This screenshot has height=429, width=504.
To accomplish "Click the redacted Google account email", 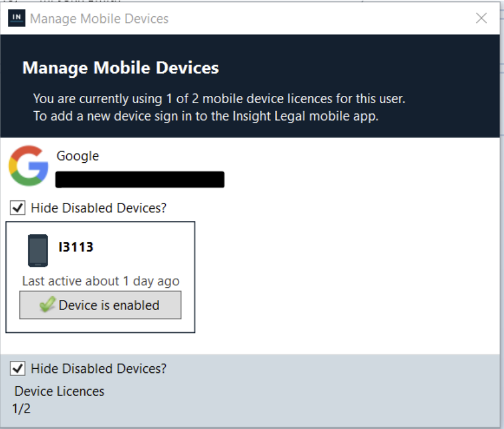I will point(140,179).
